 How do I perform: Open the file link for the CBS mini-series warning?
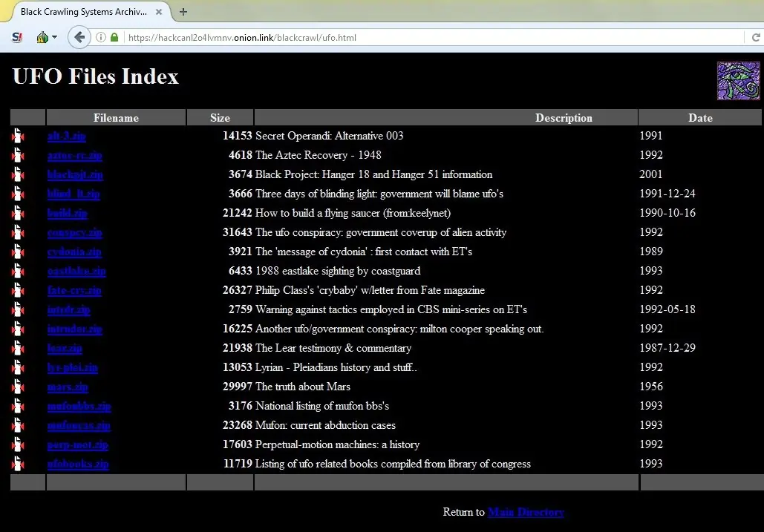click(69, 309)
